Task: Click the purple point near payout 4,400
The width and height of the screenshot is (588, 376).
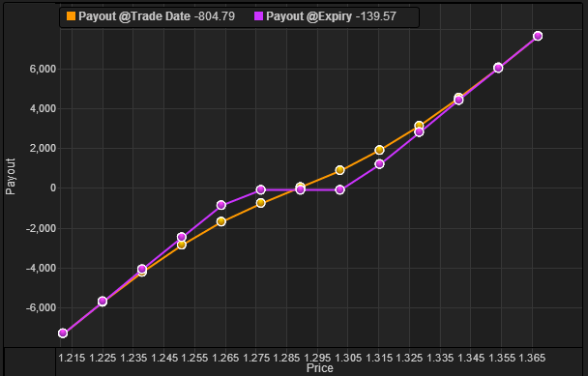Action: [458, 101]
